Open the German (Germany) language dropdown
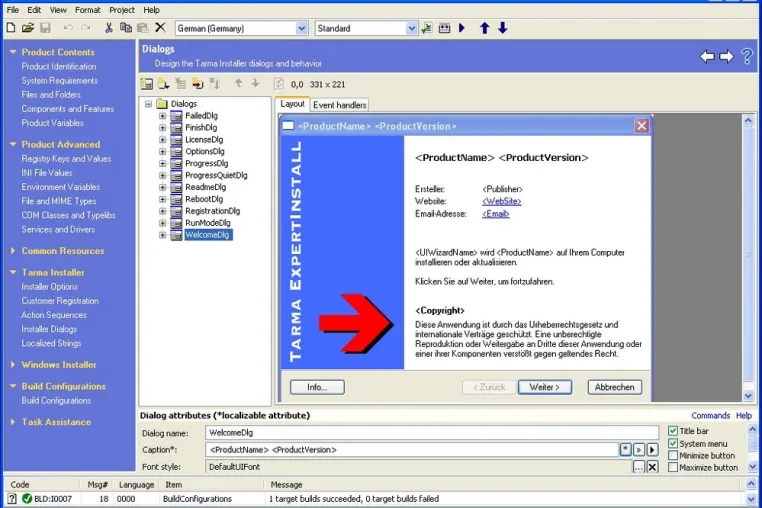This screenshot has height=508, width=762. [x=301, y=28]
